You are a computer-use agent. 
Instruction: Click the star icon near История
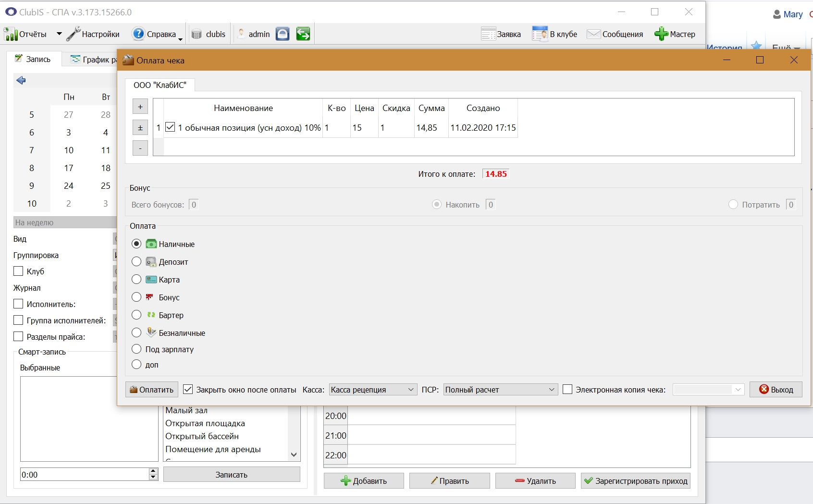(x=756, y=46)
